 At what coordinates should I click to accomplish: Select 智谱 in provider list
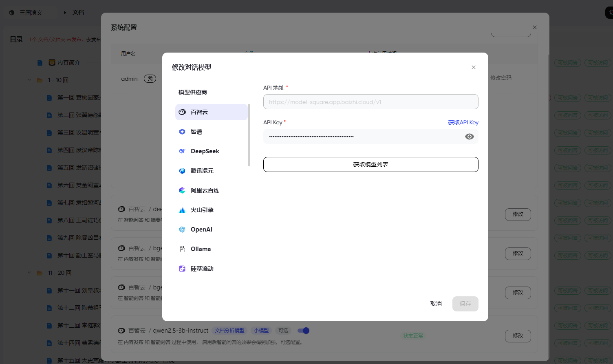tap(211, 132)
